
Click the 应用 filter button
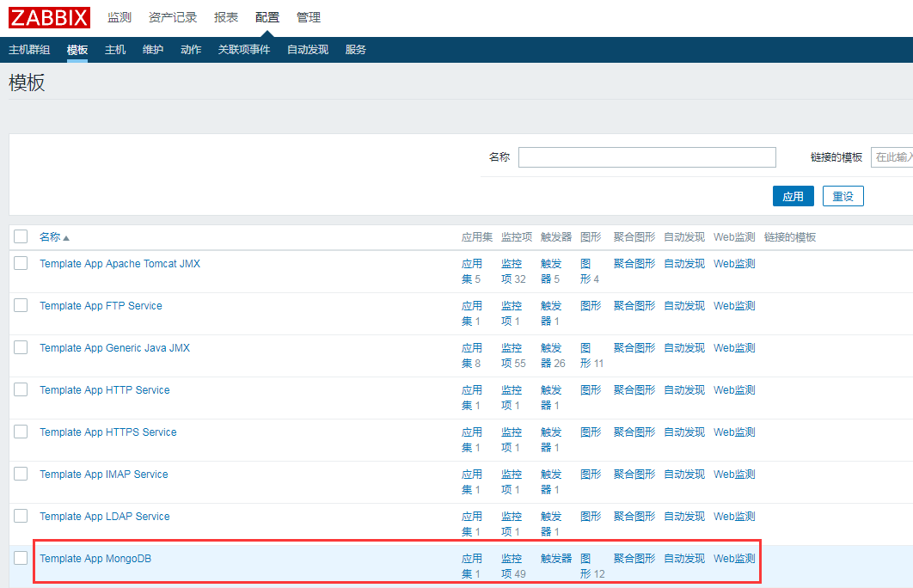[793, 196]
